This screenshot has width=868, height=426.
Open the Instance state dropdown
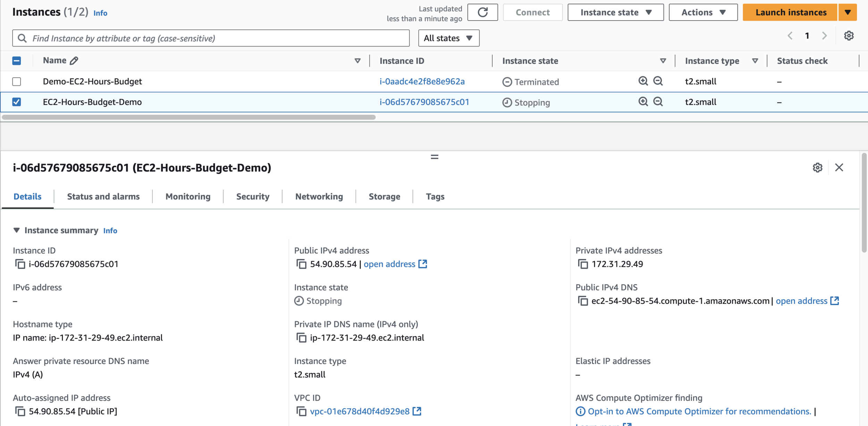(615, 13)
